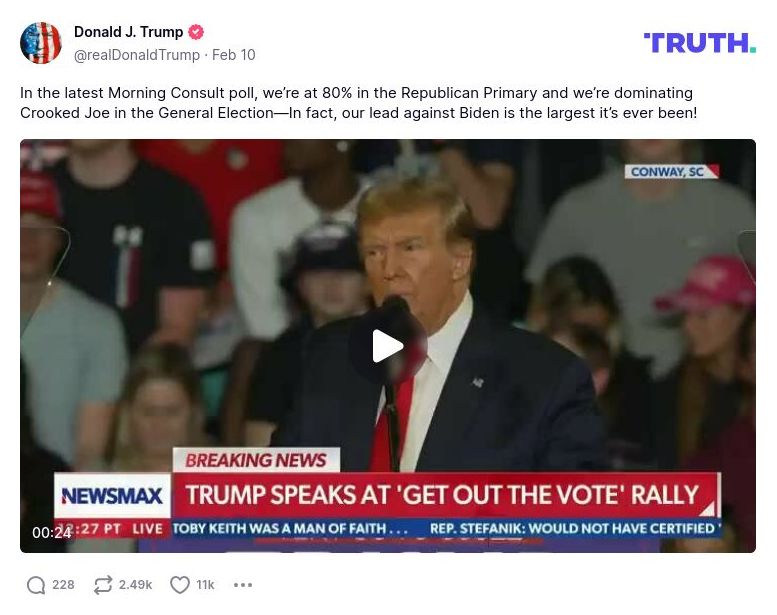
Task: Like the post with the heart icon
Action: coord(179,585)
